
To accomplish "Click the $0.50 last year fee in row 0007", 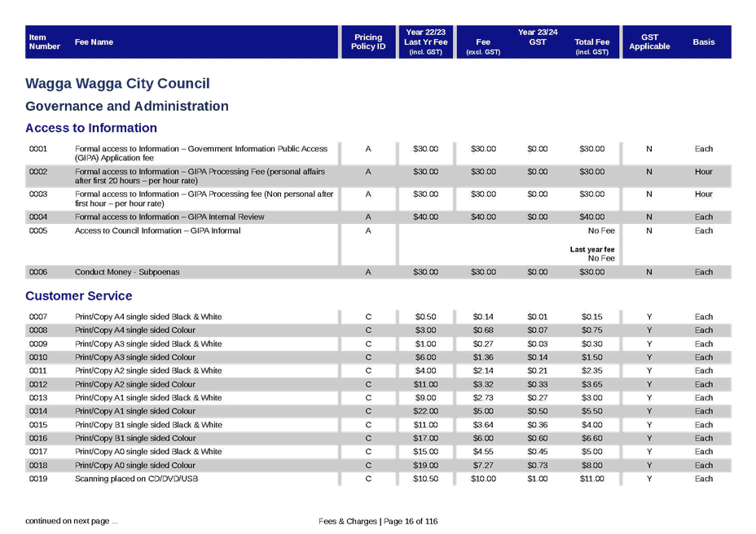I will tap(425, 317).
